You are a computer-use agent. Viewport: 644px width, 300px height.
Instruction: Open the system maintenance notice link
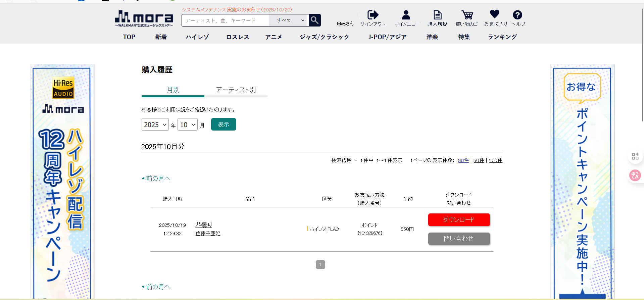pos(237,10)
